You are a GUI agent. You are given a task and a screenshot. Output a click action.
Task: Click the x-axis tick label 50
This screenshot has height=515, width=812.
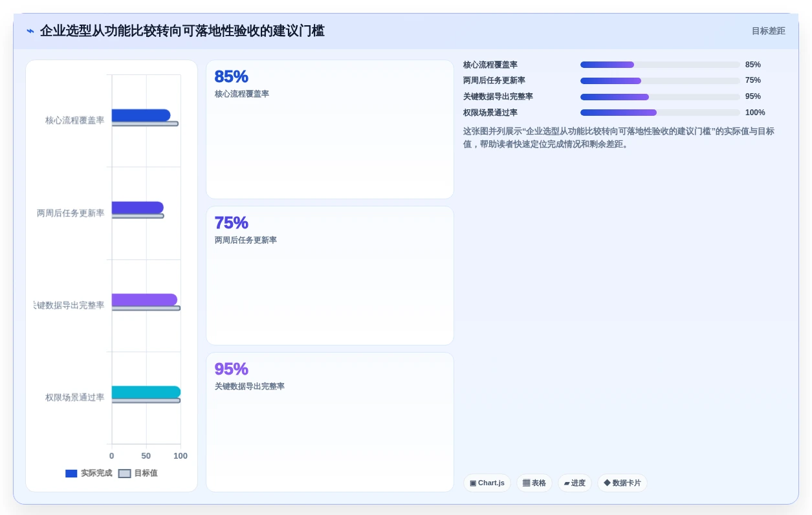146,455
